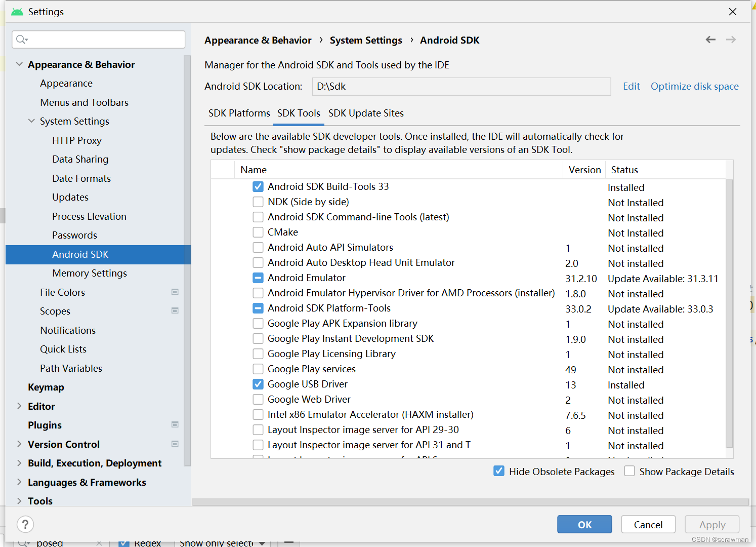Check Google Web Driver box

[x=258, y=400]
